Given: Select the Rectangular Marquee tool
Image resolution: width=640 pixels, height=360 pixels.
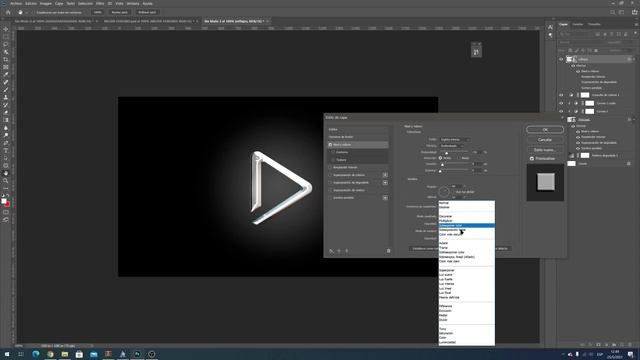Looking at the screenshot, I should pyautogui.click(x=6, y=37).
